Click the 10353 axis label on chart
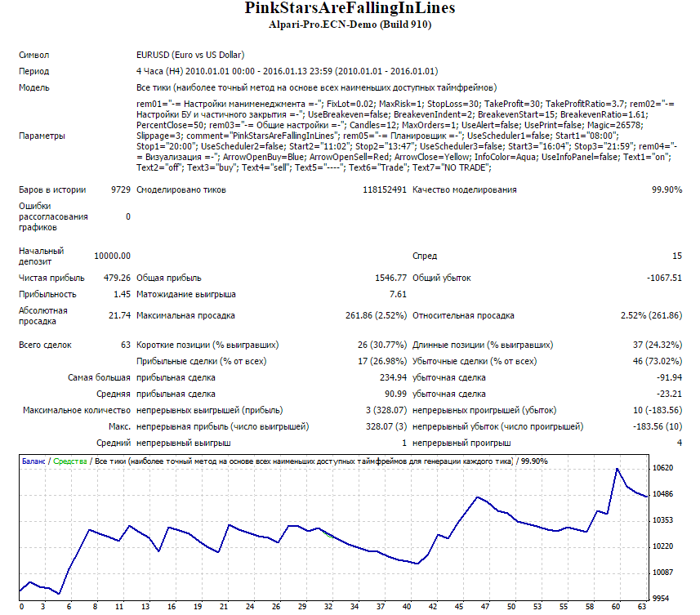The image size is (700, 615). point(663,520)
